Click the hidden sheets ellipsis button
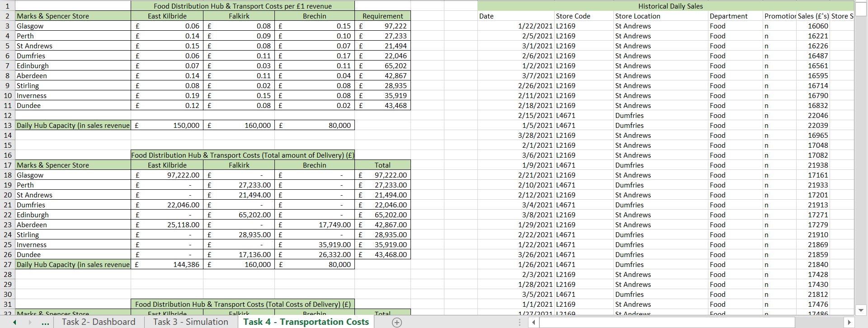Viewport: 868px width, 328px height. (x=45, y=322)
